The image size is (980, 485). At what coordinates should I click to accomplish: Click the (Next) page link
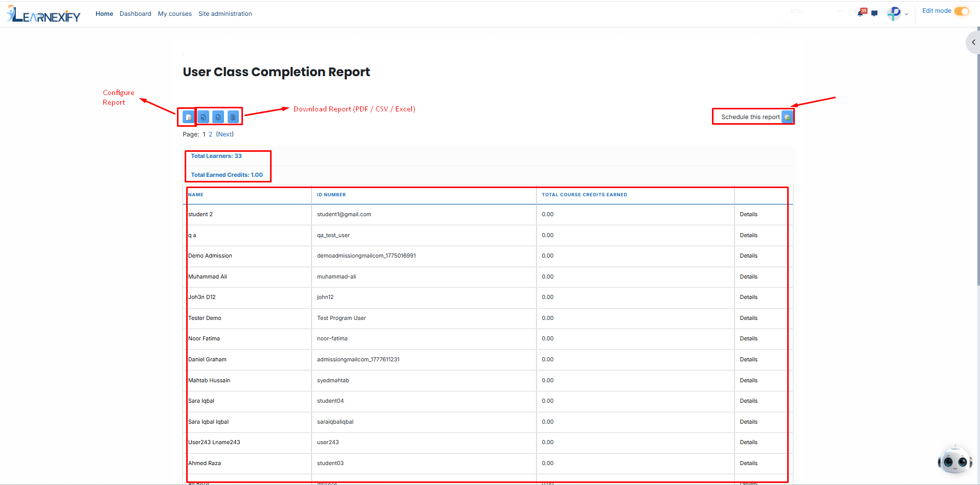click(225, 134)
